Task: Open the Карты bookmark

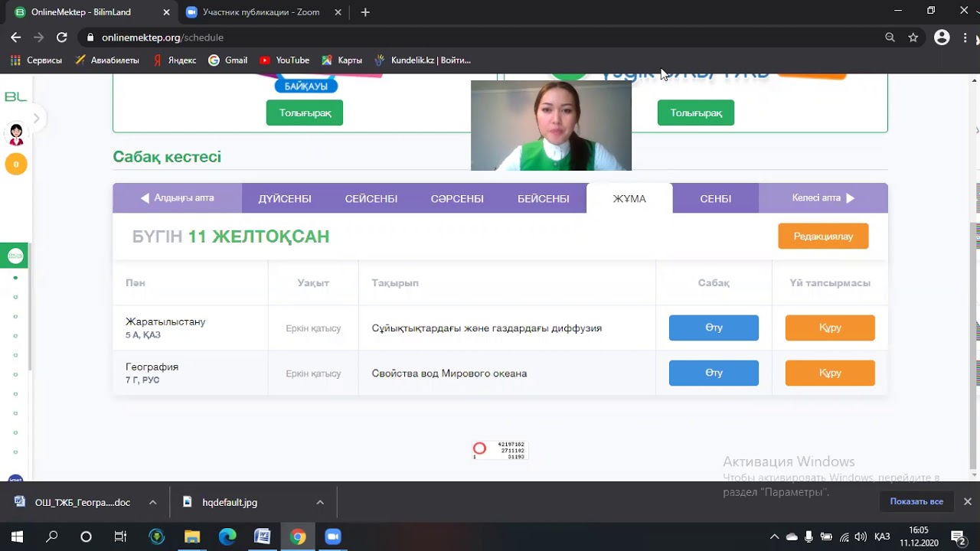Action: (x=341, y=60)
